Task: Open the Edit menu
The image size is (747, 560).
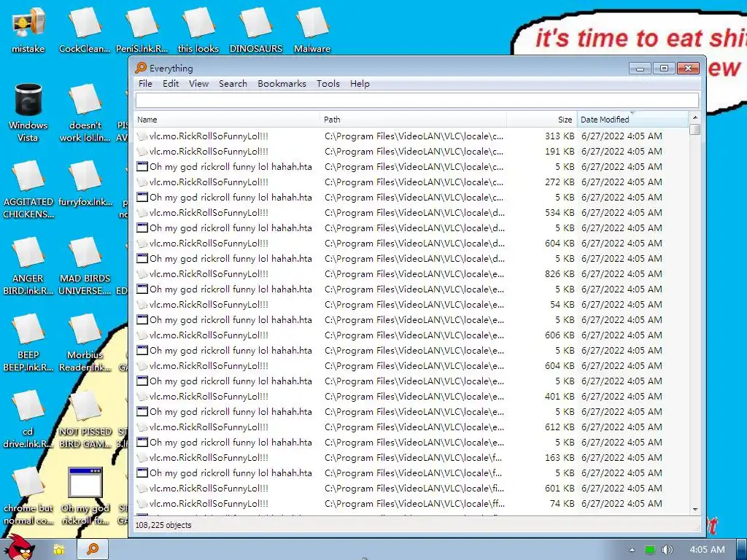Action: pyautogui.click(x=171, y=83)
